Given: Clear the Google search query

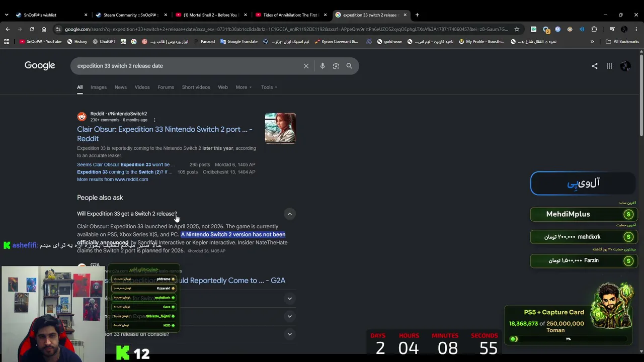Looking at the screenshot, I should (306, 66).
